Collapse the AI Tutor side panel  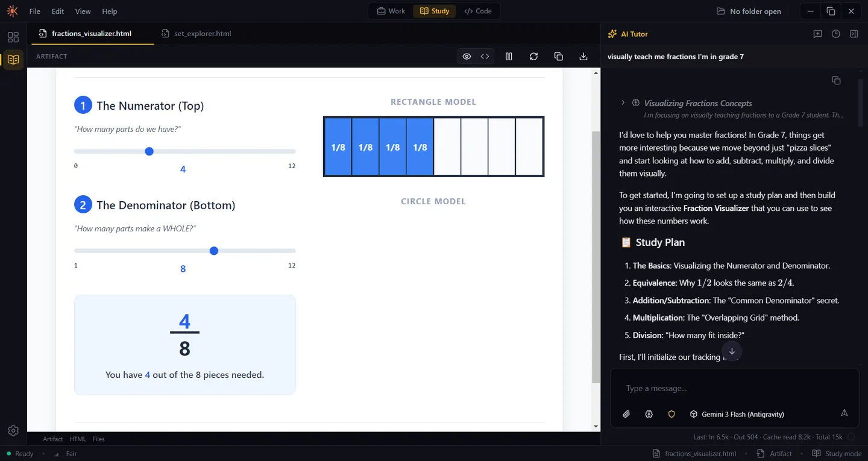coord(854,34)
